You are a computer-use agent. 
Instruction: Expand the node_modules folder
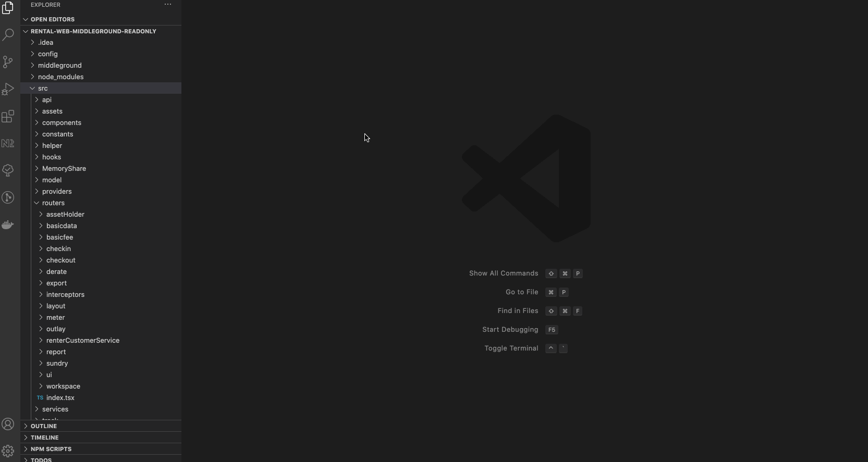pyautogui.click(x=101, y=77)
